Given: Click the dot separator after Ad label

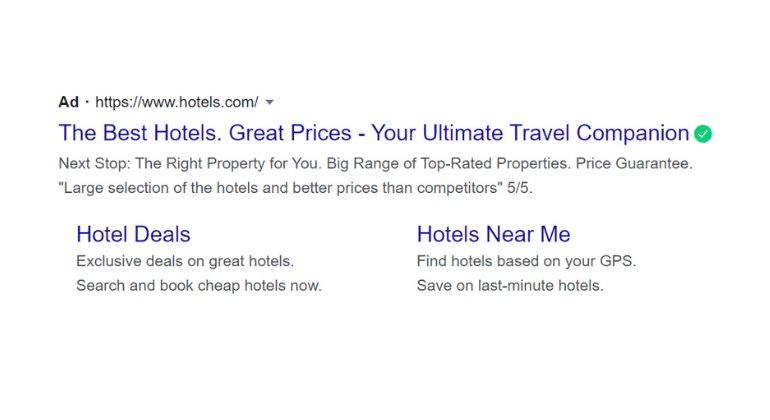Looking at the screenshot, I should click(x=87, y=102).
